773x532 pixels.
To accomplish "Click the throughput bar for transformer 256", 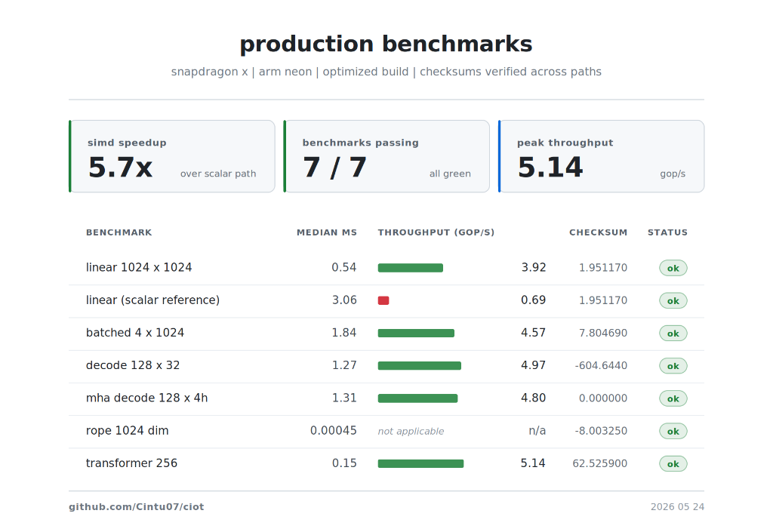I will [x=420, y=463].
